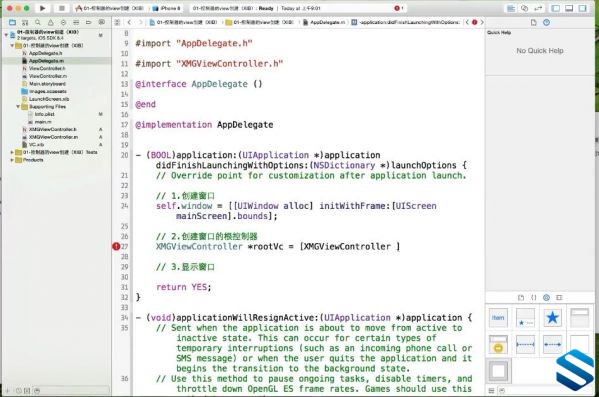Show the File inspector tab
Viewport: 599px width, 397px height.
[x=534, y=23]
